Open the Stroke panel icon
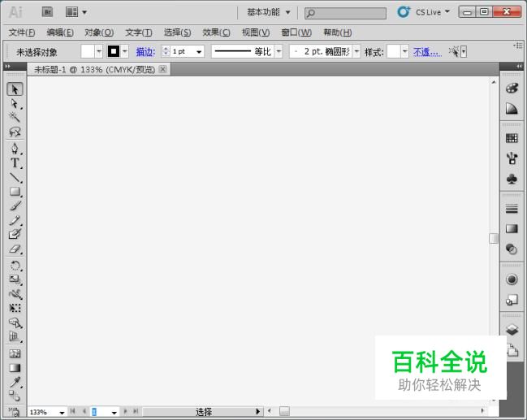527x420 pixels. coord(512,209)
